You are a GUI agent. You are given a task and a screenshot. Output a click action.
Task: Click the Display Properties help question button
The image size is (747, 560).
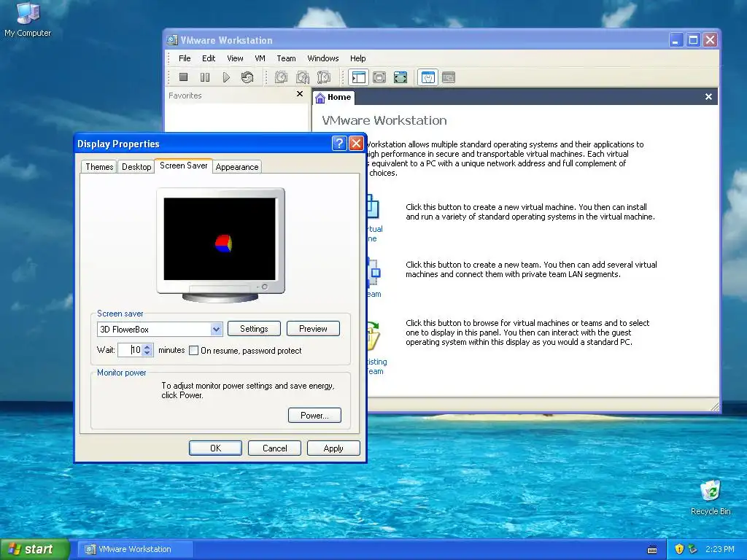(338, 144)
